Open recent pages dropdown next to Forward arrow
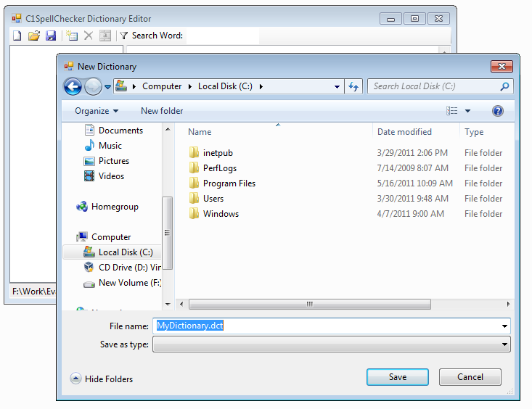This screenshot has width=532, height=409. point(107,87)
